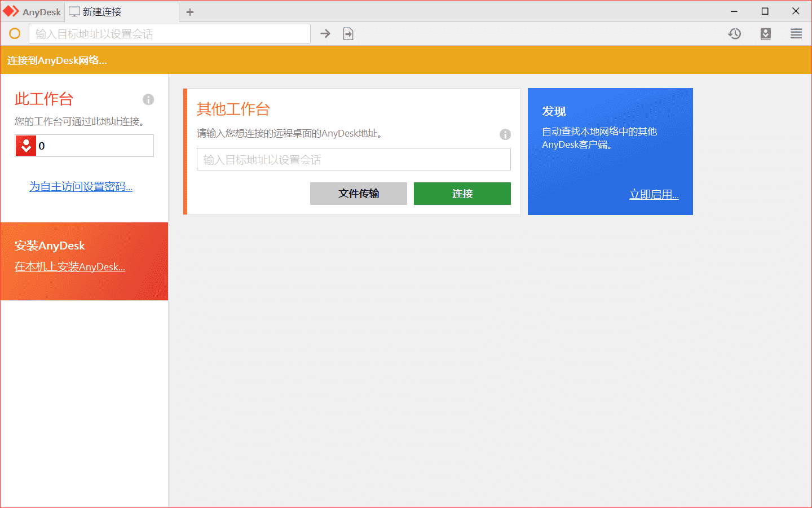Click the orange connection status circle icon

click(x=15, y=34)
